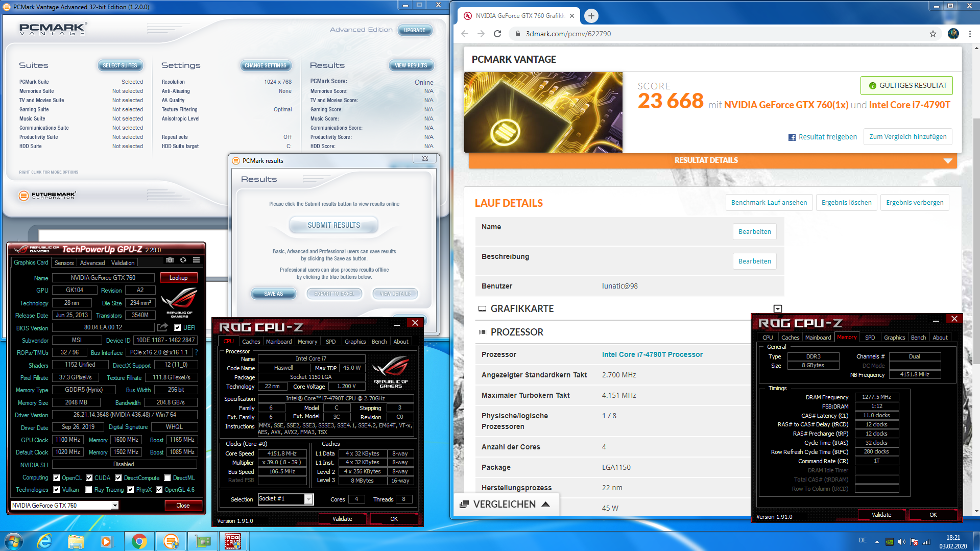
Task: Click Bearbeiten next to Name
Action: tap(754, 232)
